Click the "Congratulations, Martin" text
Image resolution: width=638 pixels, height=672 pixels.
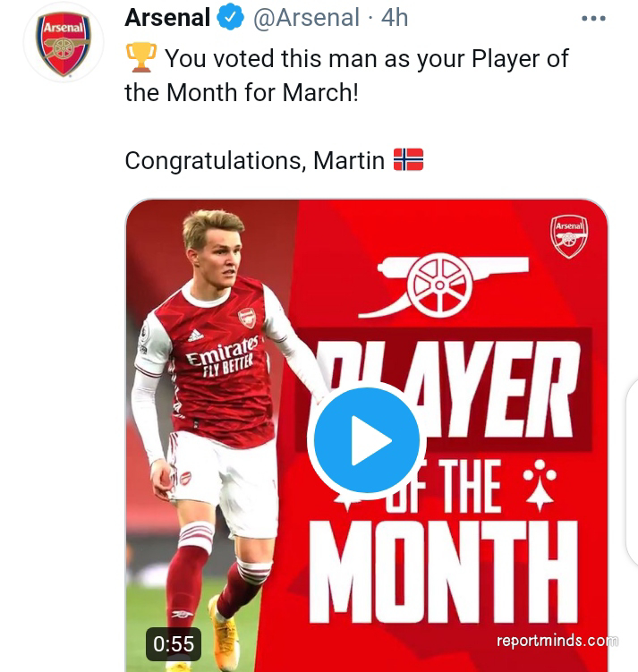[x=254, y=161]
